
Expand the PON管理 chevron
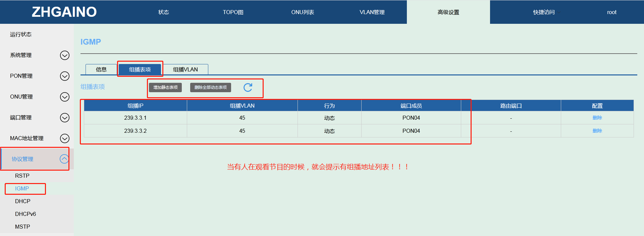point(64,76)
